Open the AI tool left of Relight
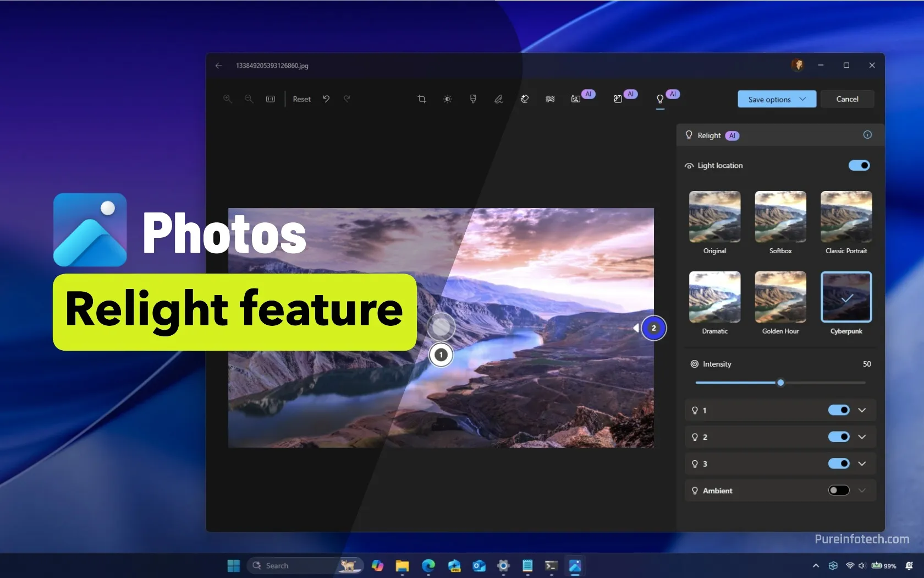The image size is (924, 578). pyautogui.click(x=618, y=99)
